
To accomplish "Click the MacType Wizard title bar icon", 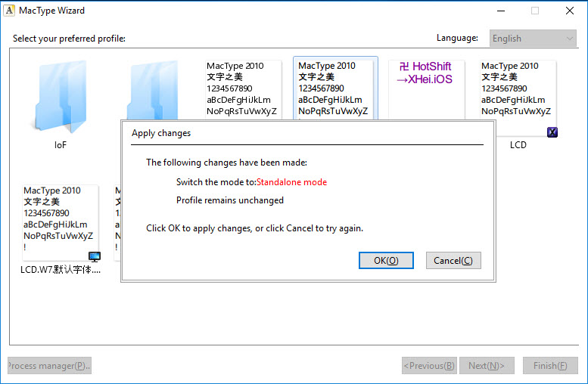I will (9, 11).
